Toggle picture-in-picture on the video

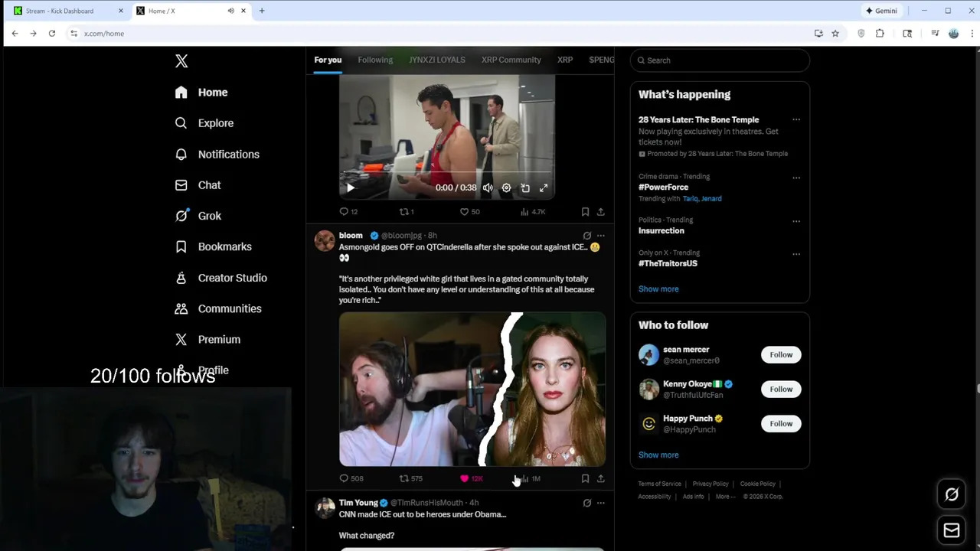point(525,187)
